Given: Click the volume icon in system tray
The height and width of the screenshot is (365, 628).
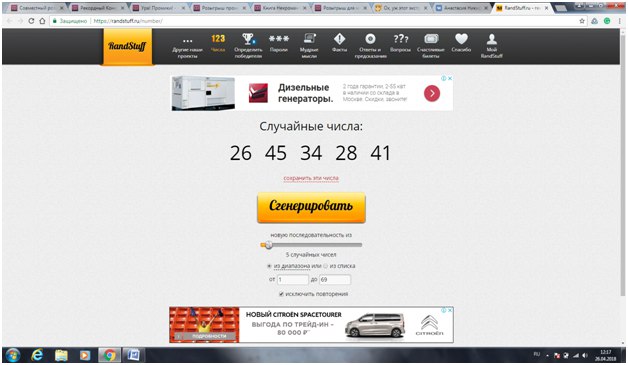Looking at the screenshot, I should 585,355.
